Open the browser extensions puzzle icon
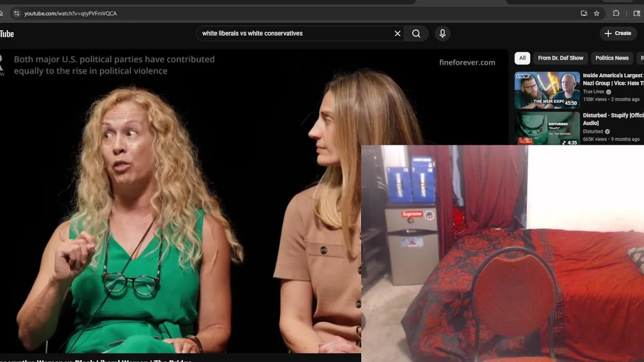The height and width of the screenshot is (362, 644). pos(616,14)
